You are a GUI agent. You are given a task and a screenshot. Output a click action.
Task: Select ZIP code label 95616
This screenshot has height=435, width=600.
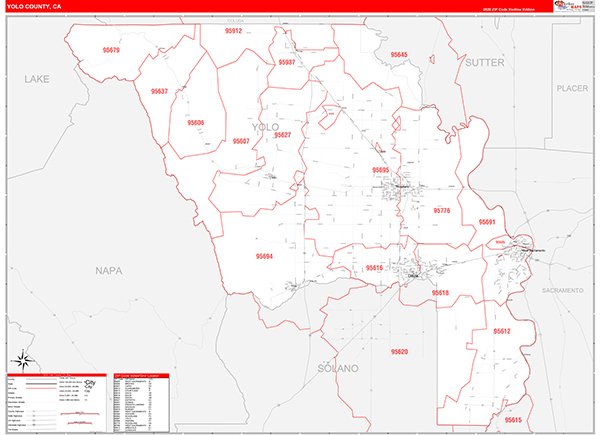coord(374,268)
